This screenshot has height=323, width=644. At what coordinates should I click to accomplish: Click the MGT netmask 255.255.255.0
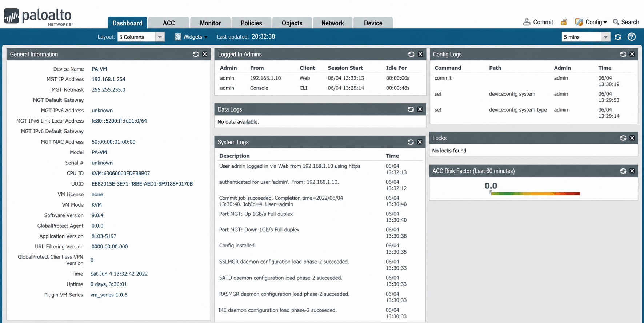(108, 90)
